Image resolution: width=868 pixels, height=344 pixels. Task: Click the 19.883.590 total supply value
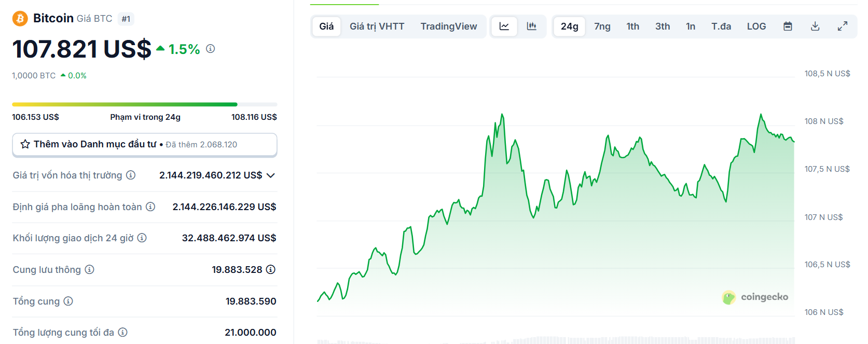251,301
